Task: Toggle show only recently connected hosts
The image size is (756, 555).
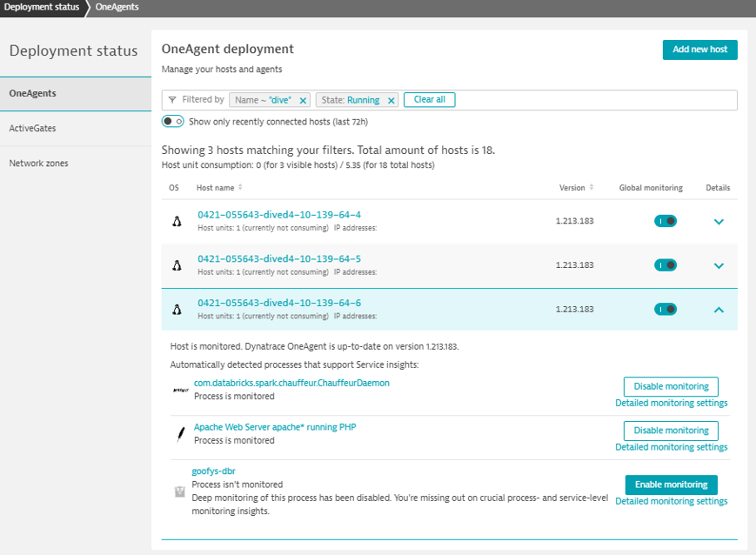Action: coord(172,122)
